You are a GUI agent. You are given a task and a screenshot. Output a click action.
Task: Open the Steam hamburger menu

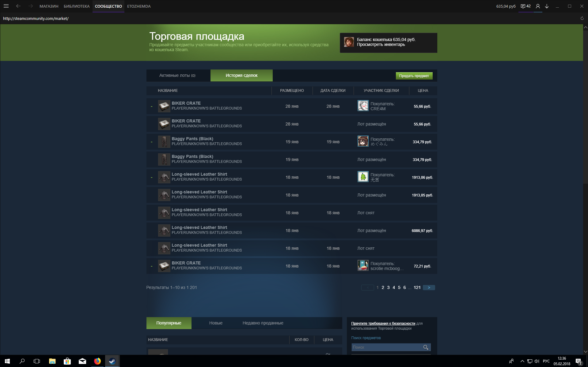(6, 6)
